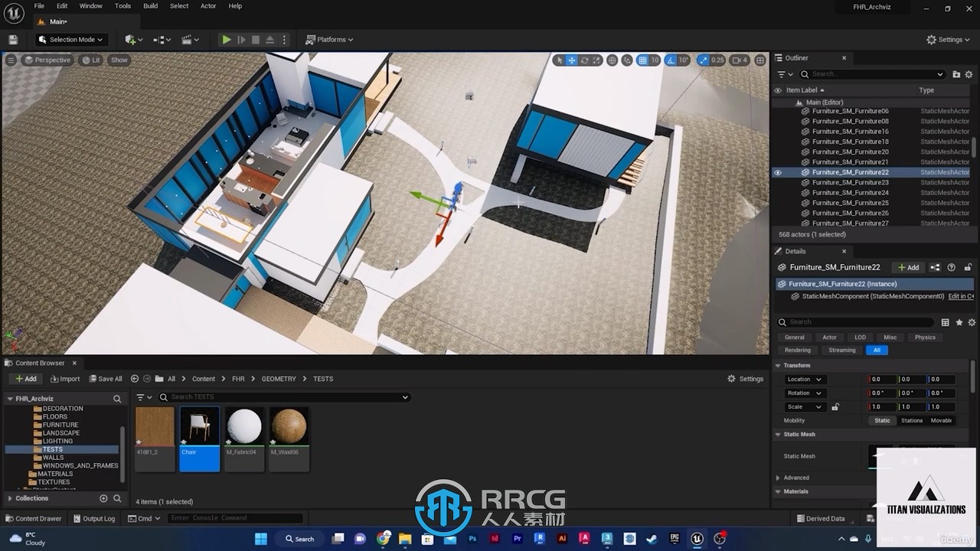Select Furniture_SM_Furniture24 in the Outliner
The width and height of the screenshot is (980, 551).
(x=850, y=193)
